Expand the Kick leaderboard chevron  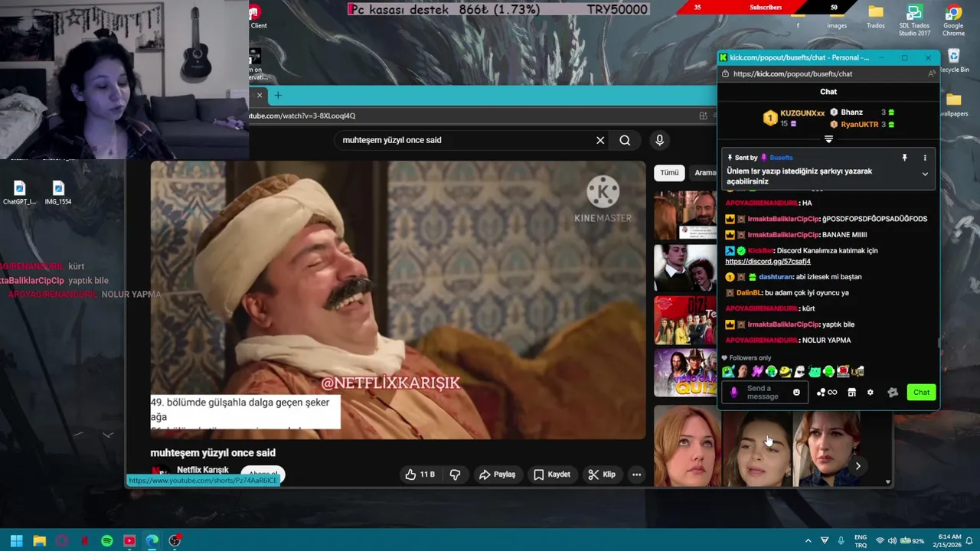pos(828,139)
